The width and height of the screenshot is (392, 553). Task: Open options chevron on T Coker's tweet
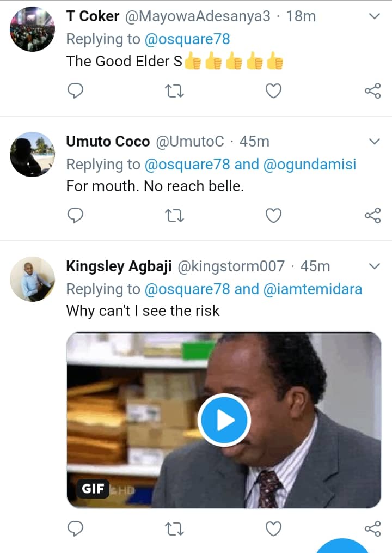coord(375,17)
